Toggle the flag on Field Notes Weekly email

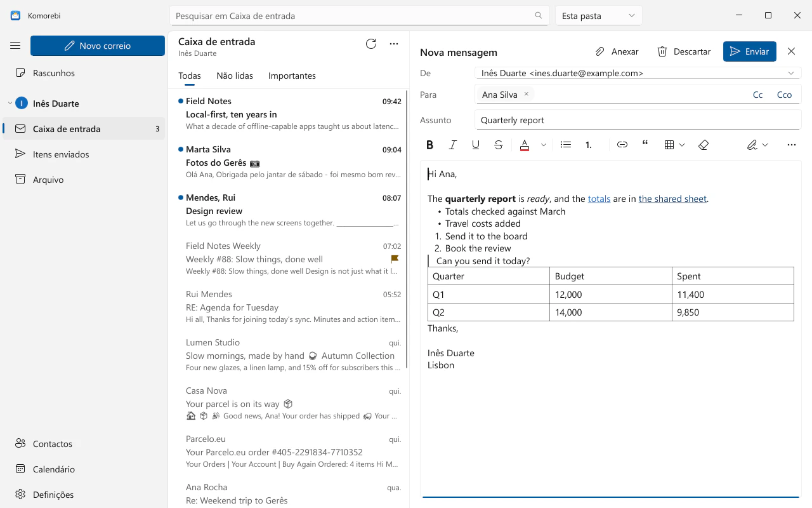395,259
